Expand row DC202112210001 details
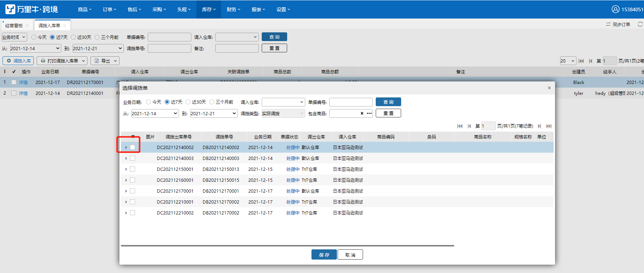 tap(126, 202)
